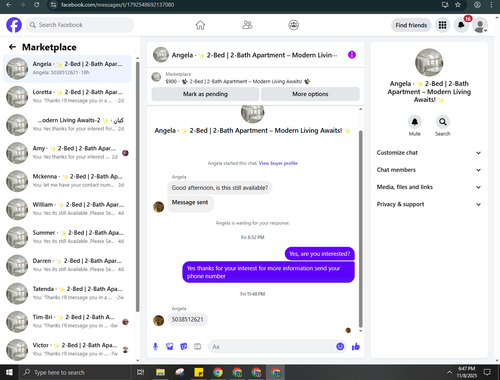Bookmark this page star icon
Viewport: 500px width, 380px height.
[458, 5]
